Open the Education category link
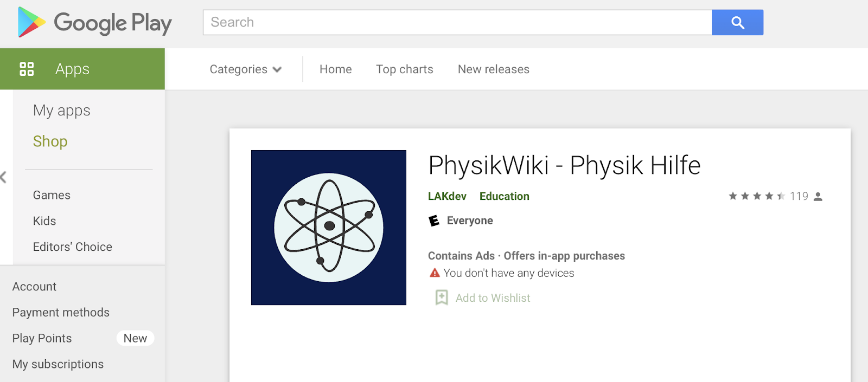This screenshot has width=868, height=382. [x=505, y=196]
